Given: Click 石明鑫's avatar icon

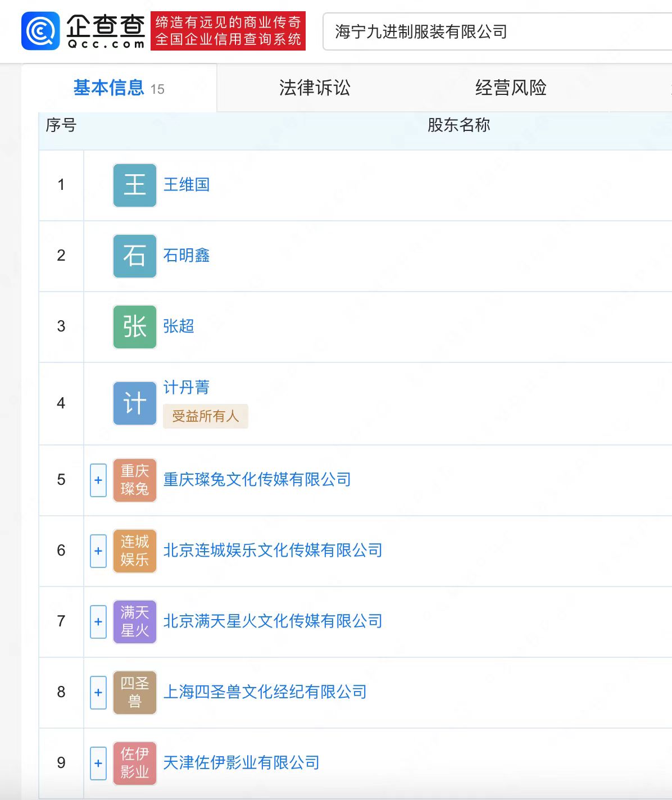Looking at the screenshot, I should tap(135, 256).
